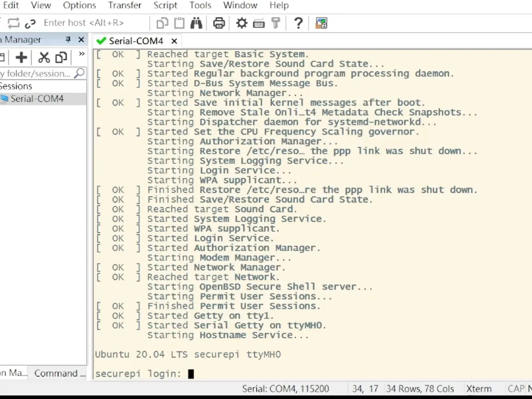Click the 'Ubuntu 20.04 LTS securepi ttyMH0' line

(x=188, y=354)
